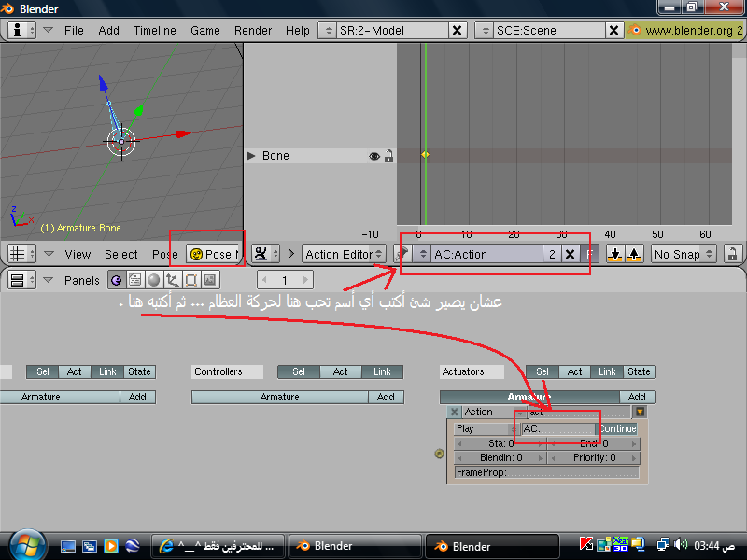
Task: Open the buttons window type selector icon
Action: [21, 280]
